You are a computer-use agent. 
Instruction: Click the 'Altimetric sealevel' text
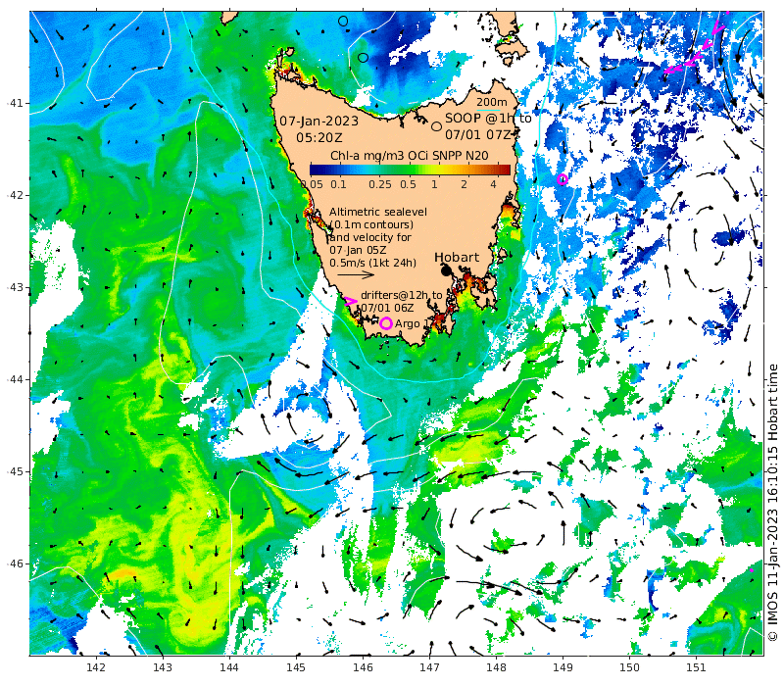378,212
